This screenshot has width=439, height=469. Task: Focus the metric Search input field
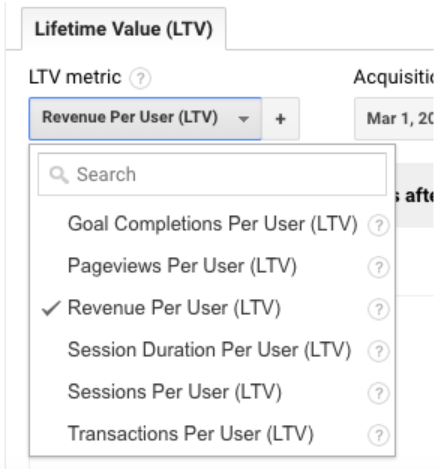212,174
